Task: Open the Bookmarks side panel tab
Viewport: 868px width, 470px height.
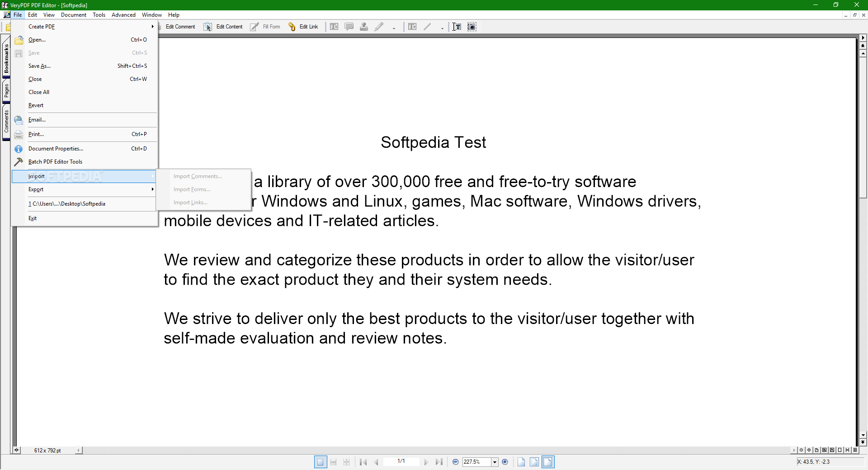Action: [6, 58]
